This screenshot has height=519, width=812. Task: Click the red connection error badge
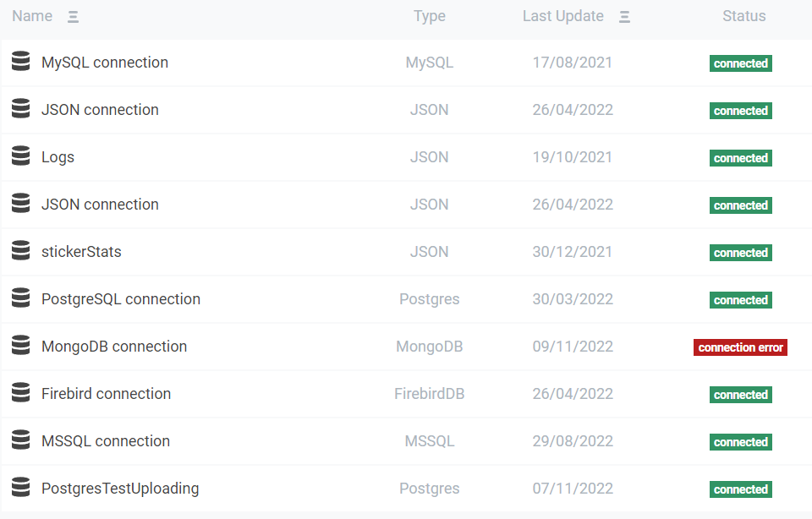point(740,347)
